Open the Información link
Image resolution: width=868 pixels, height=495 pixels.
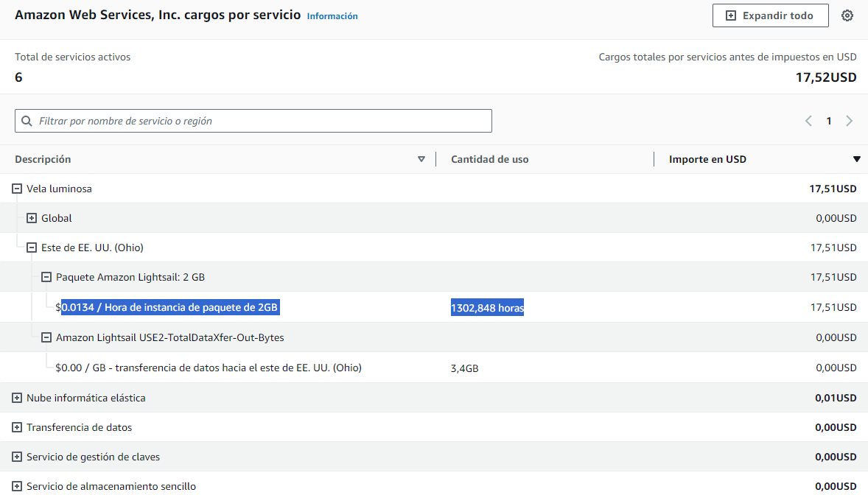coord(332,16)
